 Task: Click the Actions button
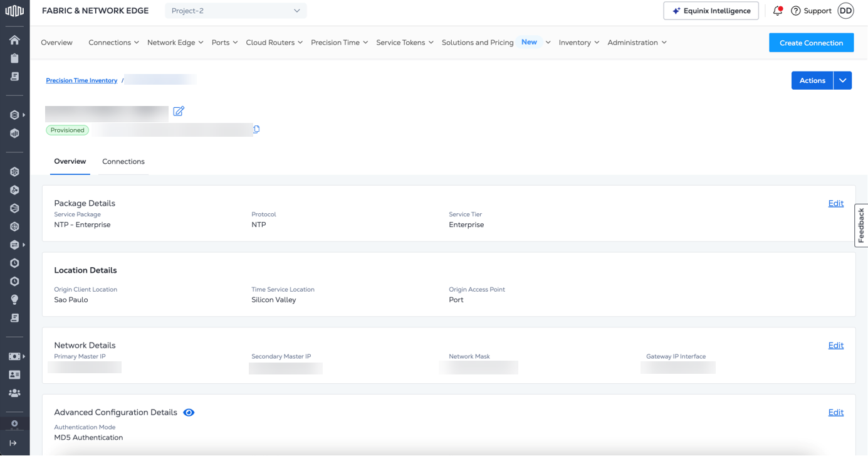pos(812,80)
